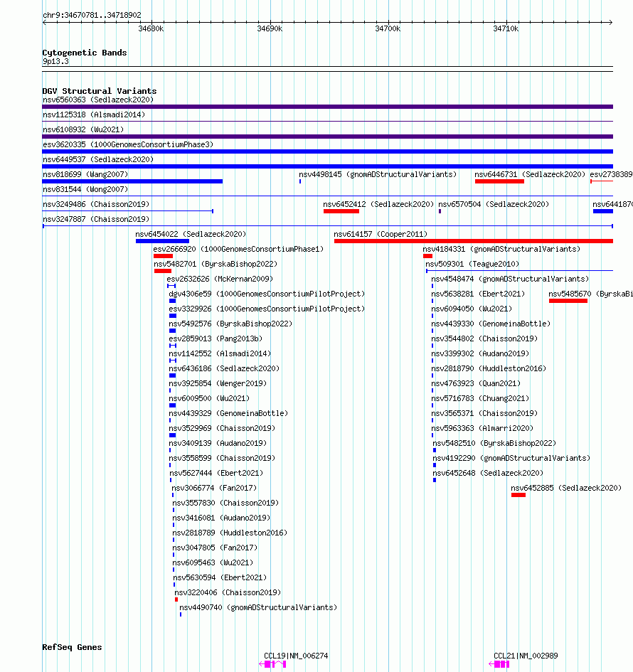
Task: Open nsv3247887 (Chaisson2019) variant
Action: 96,220
